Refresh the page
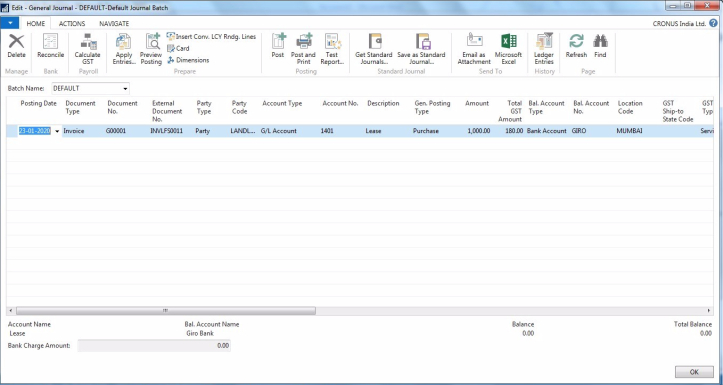Screen dimensions: 723x385 [x=576, y=46]
